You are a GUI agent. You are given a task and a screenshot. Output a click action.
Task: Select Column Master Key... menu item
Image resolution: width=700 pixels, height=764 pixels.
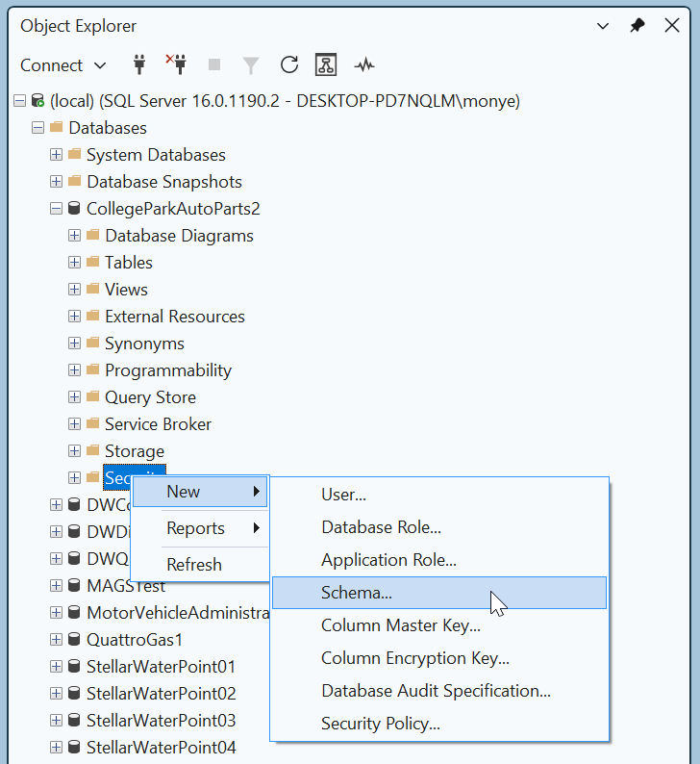pos(439,625)
